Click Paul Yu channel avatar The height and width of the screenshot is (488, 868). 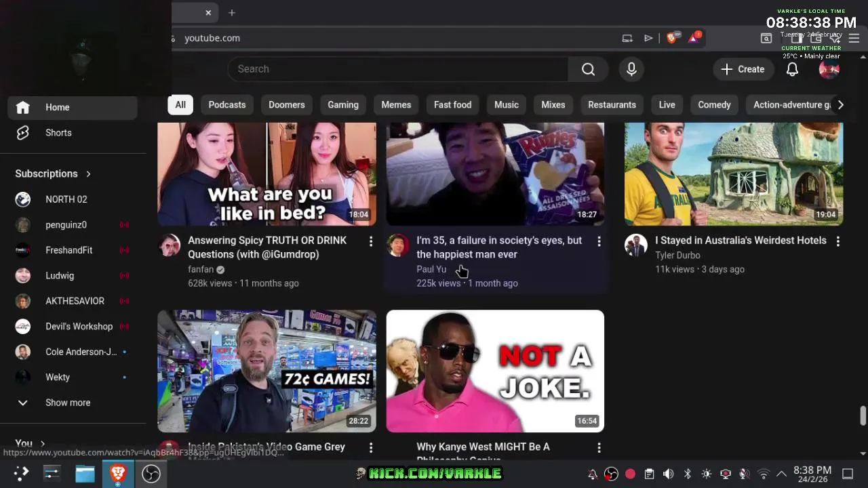tap(398, 245)
